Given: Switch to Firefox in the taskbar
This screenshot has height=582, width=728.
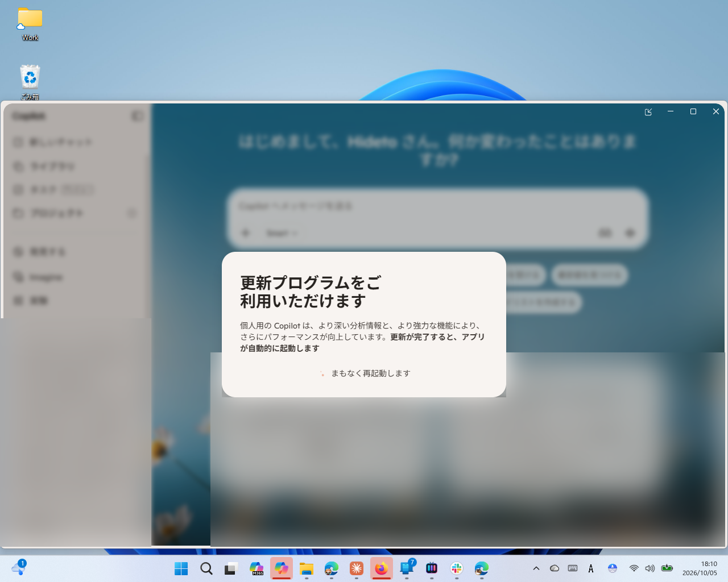Looking at the screenshot, I should click(382, 568).
